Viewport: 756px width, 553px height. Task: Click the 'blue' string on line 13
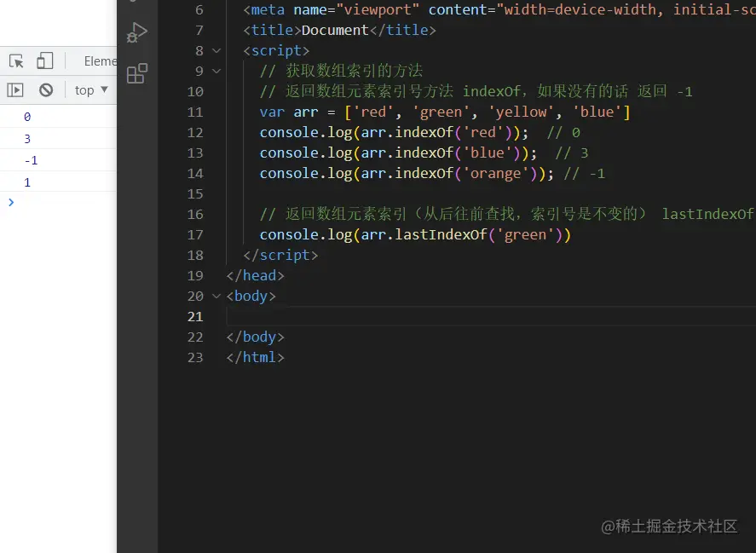point(488,153)
